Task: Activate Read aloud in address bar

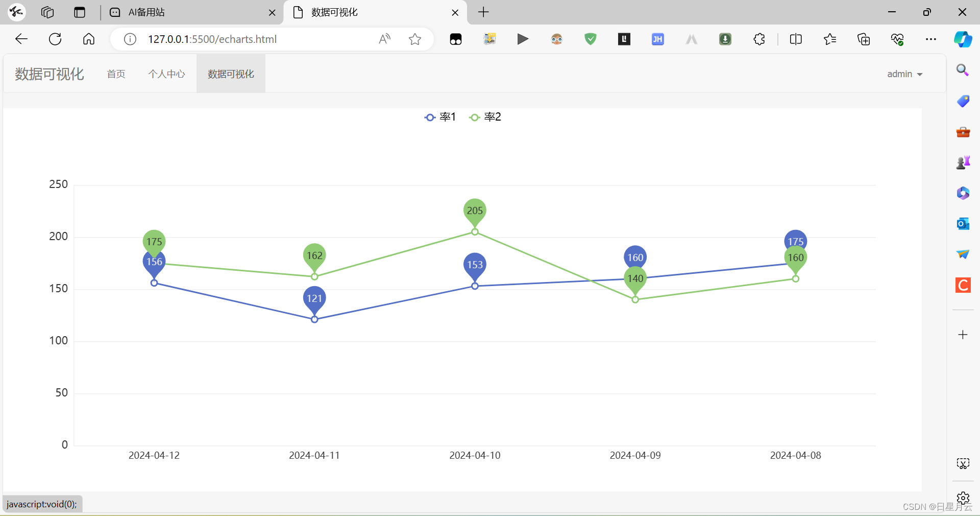Action: point(385,39)
